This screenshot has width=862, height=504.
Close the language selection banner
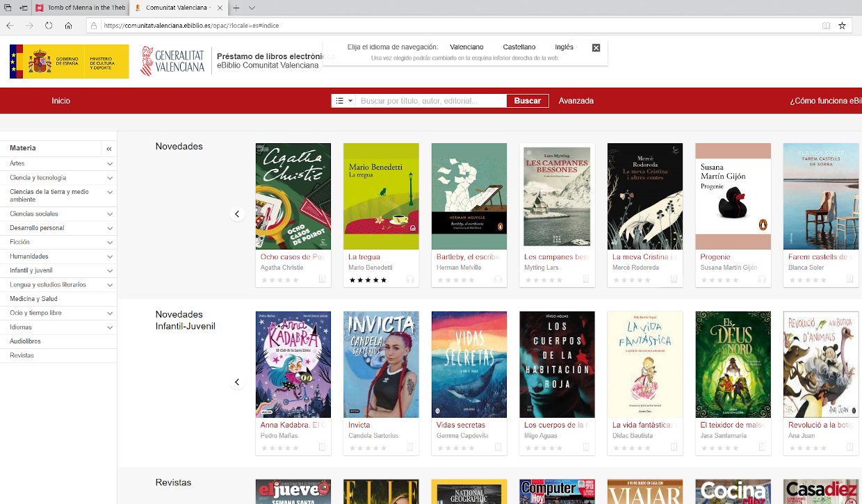pyautogui.click(x=596, y=48)
